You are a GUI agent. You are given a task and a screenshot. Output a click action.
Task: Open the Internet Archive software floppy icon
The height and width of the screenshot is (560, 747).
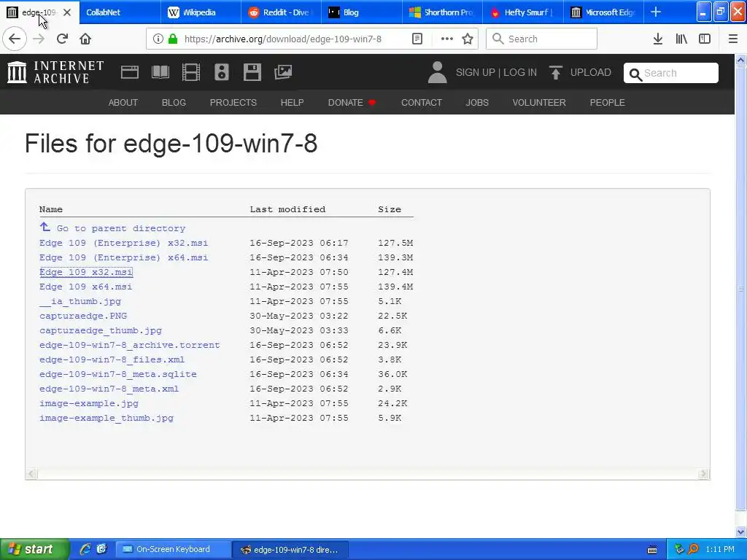coord(252,72)
